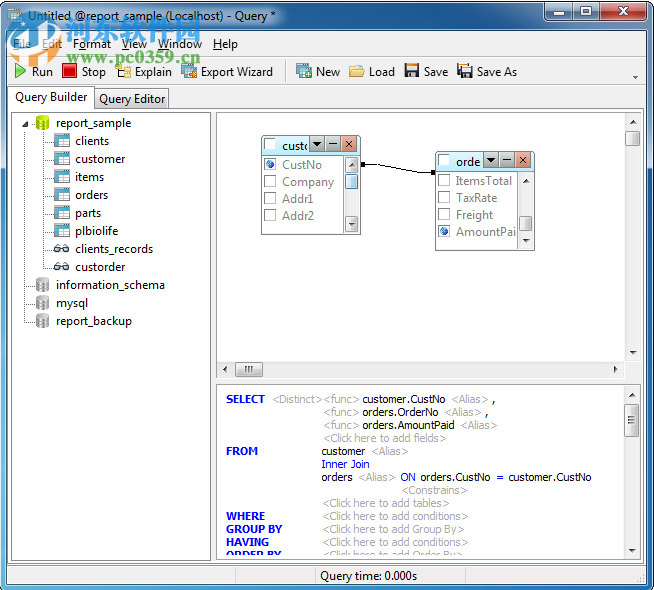The width and height of the screenshot is (654, 590).
Task: Open the orders table box dropdown arrow
Action: click(490, 161)
